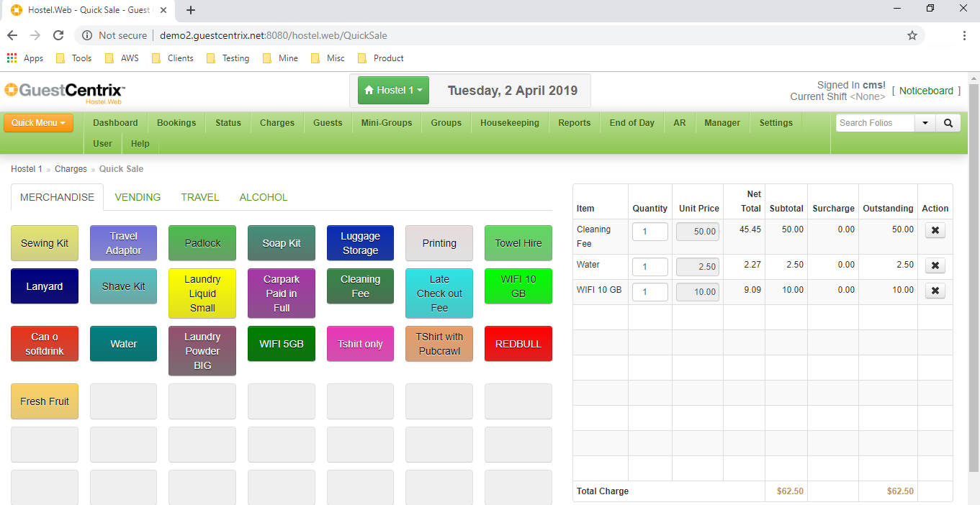The image size is (980, 505).
Task: Expand the Quick Menu dropdown
Action: (38, 123)
